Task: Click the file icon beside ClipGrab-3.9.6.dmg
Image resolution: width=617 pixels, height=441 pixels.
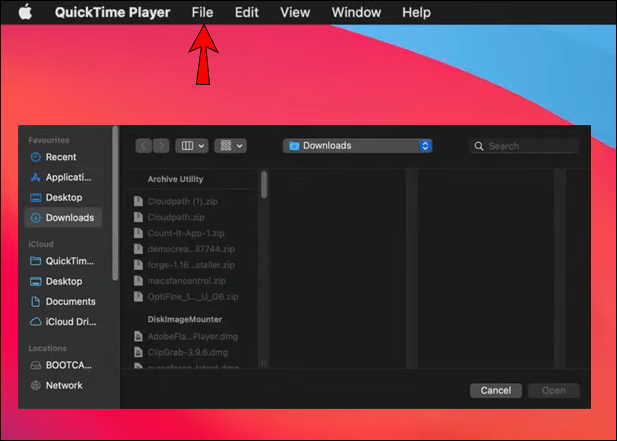Action: pos(138,352)
